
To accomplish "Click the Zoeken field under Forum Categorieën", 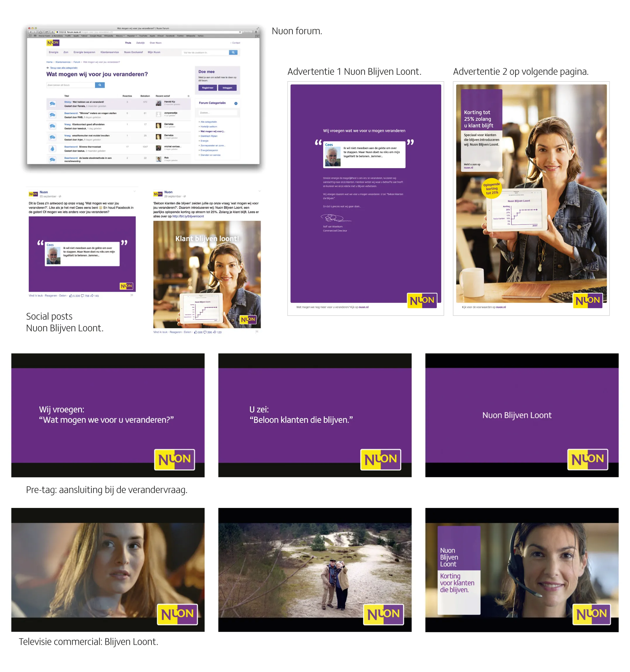I will pyautogui.click(x=218, y=113).
